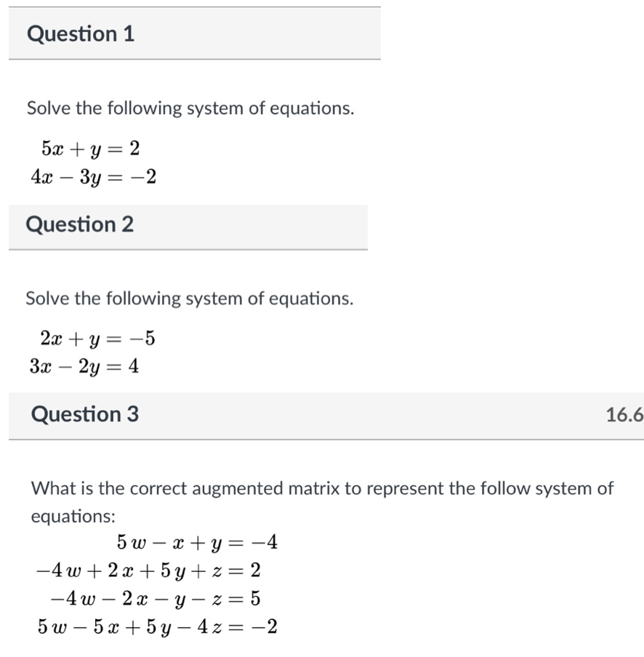
Task: Click the Question 3 heading
Action: pos(85,415)
